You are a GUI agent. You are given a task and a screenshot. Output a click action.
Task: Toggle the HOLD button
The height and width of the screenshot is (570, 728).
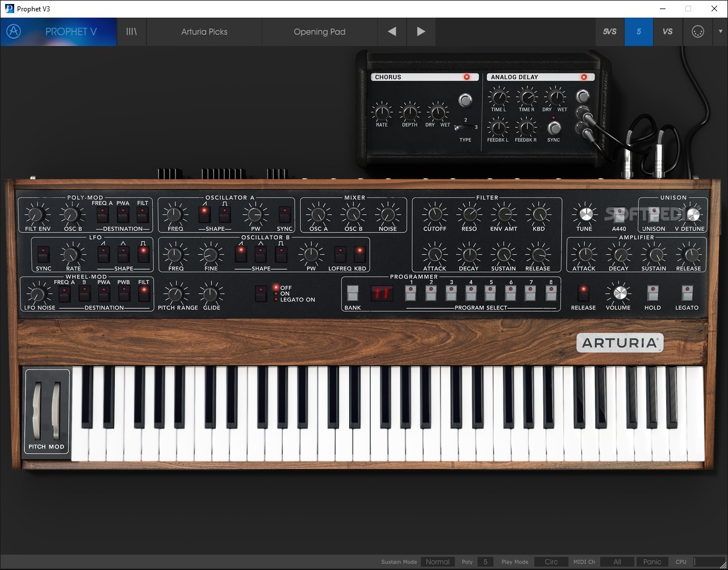[652, 293]
